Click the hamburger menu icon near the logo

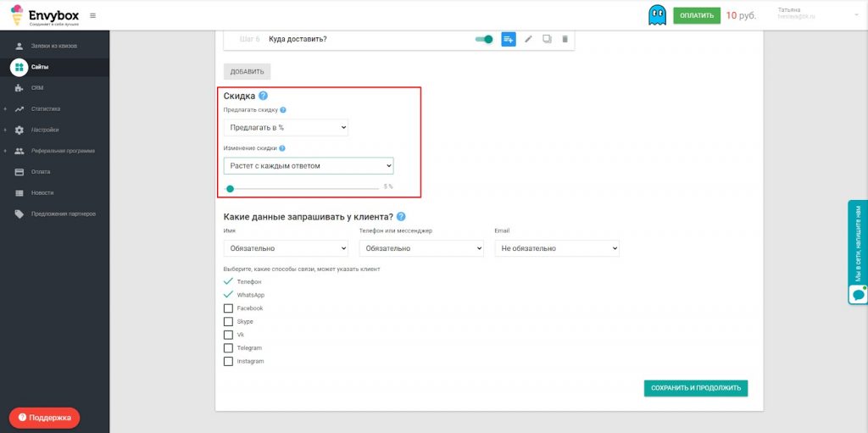point(92,15)
